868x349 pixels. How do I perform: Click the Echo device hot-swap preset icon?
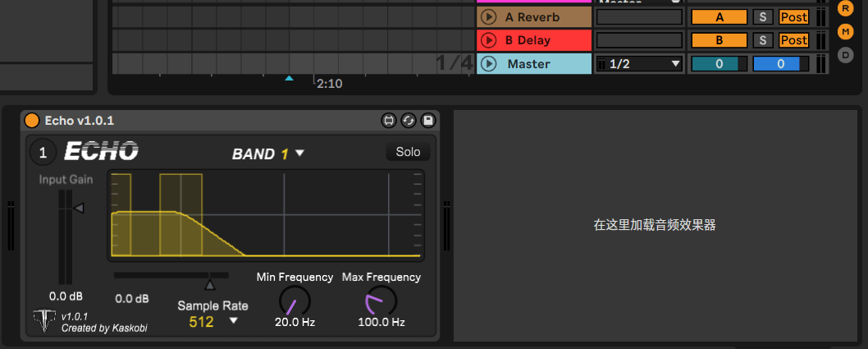pos(409,121)
